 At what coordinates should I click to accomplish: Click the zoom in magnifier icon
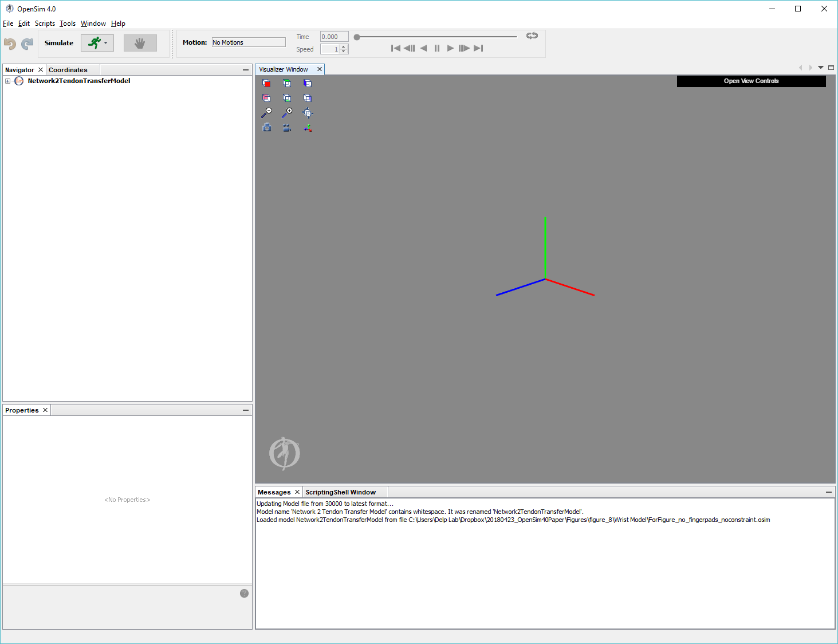click(x=287, y=113)
